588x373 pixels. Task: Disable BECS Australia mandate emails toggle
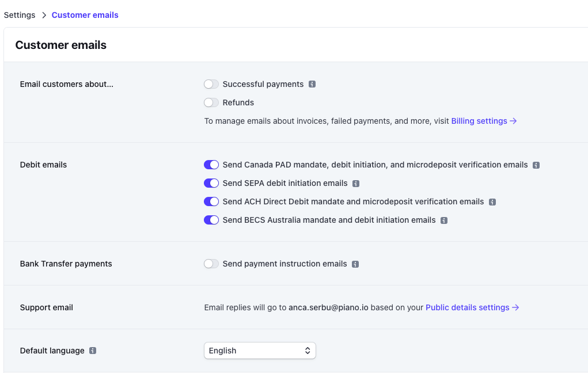tap(211, 220)
